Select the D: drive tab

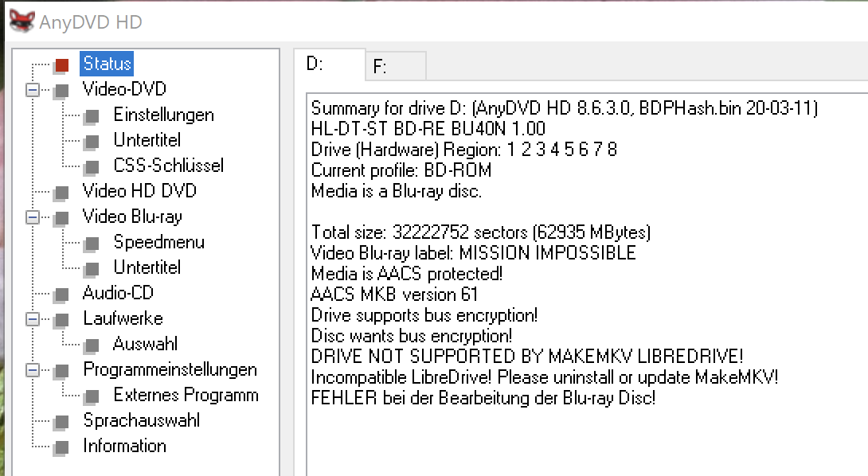[329, 64]
